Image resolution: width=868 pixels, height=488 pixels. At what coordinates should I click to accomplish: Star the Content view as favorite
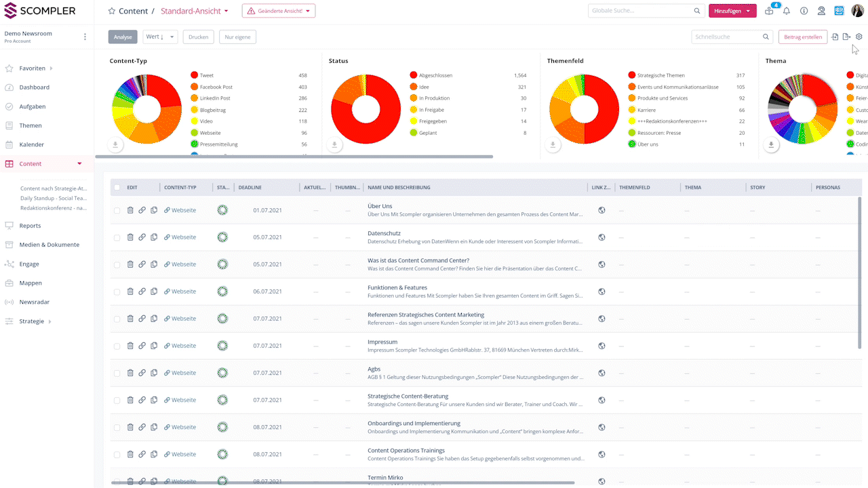112,12
